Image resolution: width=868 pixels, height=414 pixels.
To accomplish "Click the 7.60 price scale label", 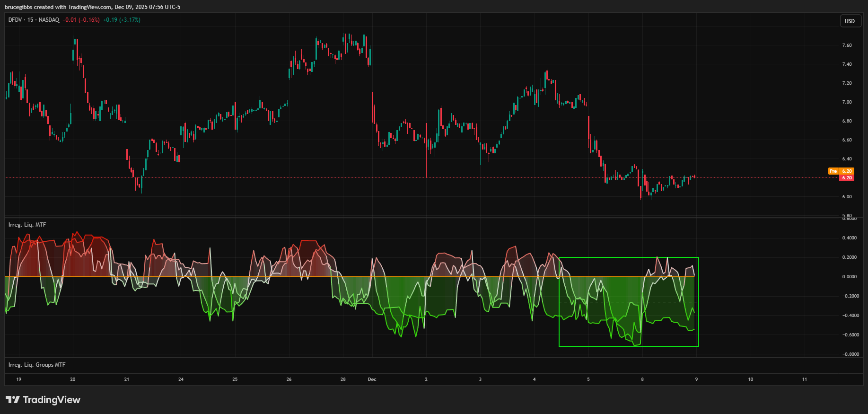I will coord(847,45).
